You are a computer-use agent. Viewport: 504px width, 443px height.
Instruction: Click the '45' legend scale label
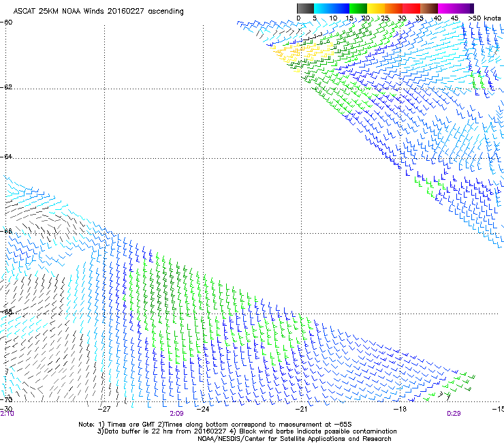(x=454, y=18)
